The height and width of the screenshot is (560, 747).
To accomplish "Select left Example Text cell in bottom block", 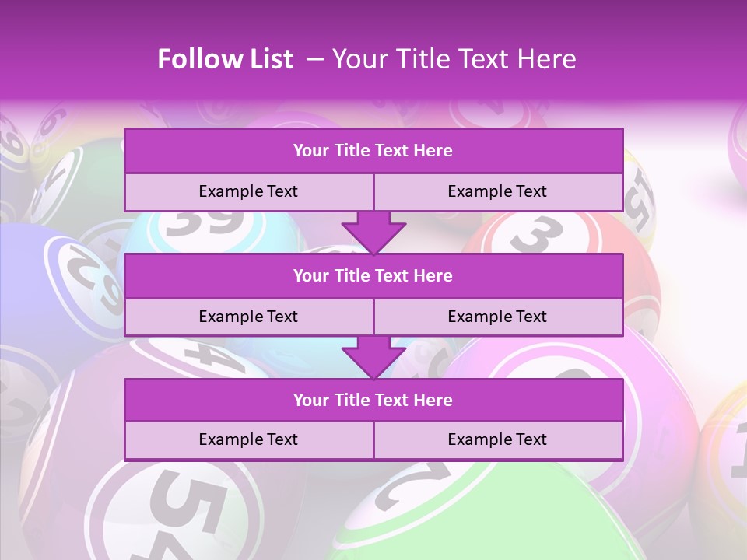I will 248,439.
